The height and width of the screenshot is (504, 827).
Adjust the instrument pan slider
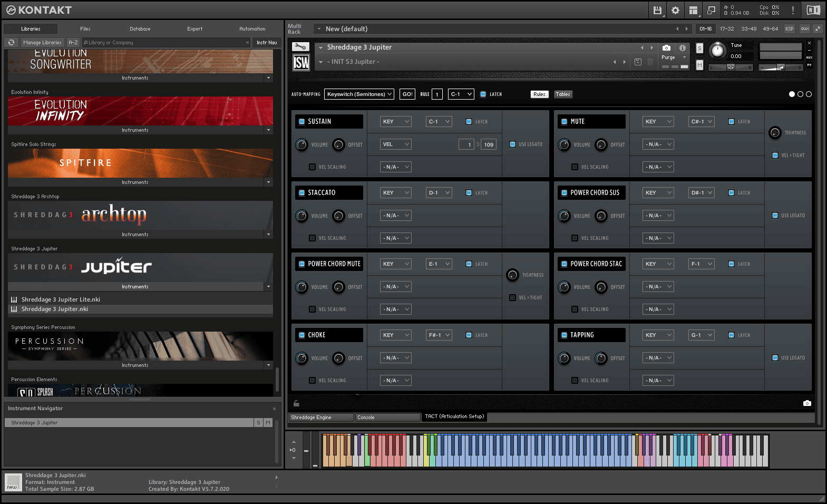click(x=731, y=67)
